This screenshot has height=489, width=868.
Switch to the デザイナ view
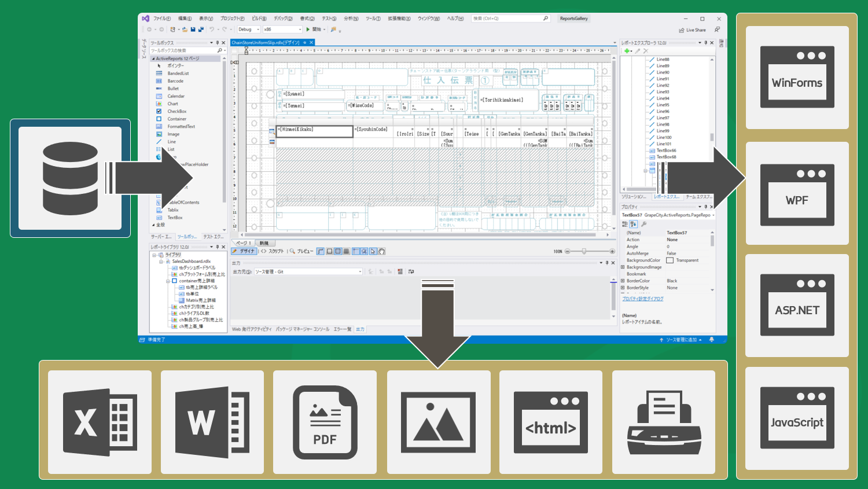click(x=244, y=251)
